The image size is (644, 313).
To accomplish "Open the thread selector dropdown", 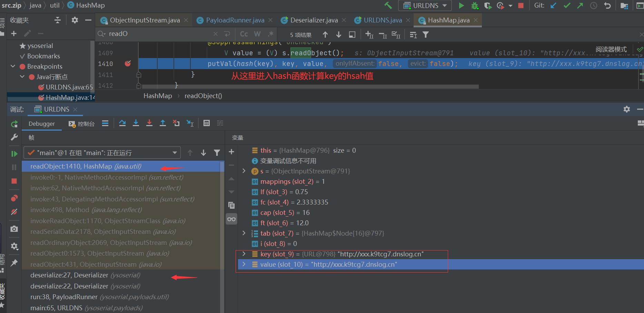I will [102, 153].
